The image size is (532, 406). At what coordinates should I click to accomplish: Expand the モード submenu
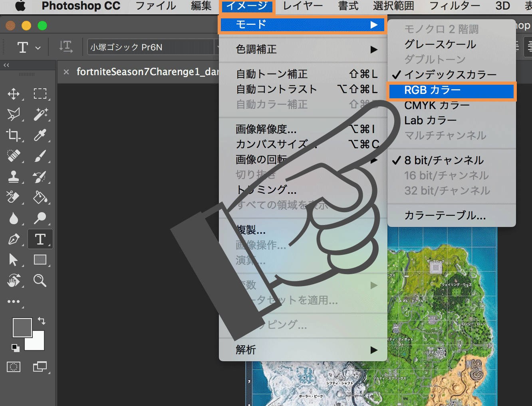point(303,25)
